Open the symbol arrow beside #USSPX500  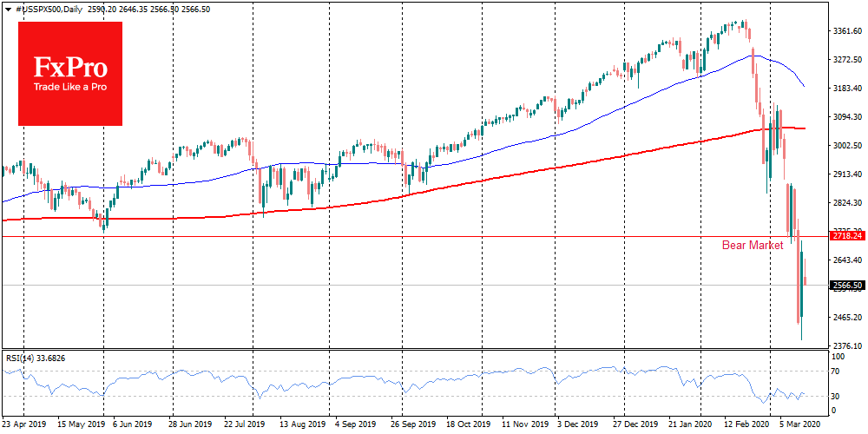(x=6, y=8)
